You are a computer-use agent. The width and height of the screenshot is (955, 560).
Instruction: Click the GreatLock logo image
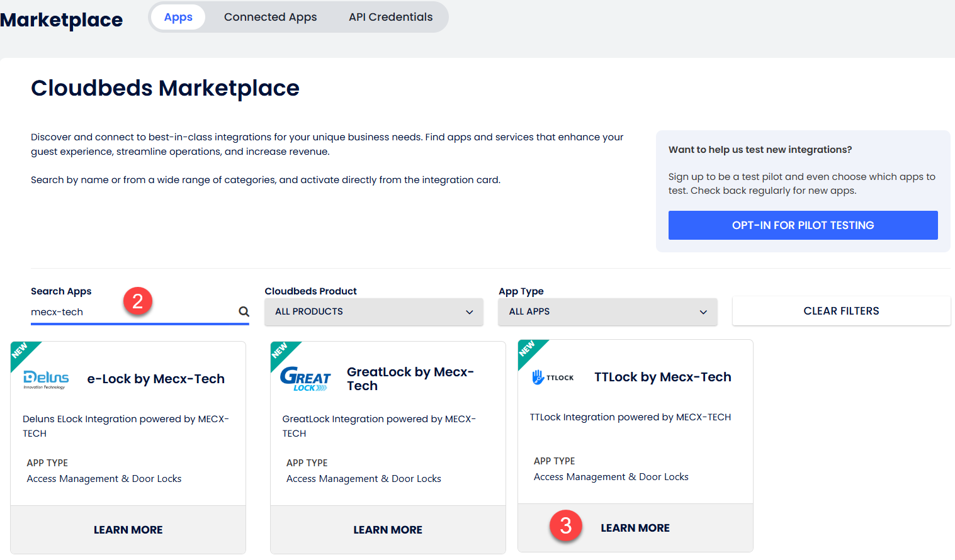point(305,379)
